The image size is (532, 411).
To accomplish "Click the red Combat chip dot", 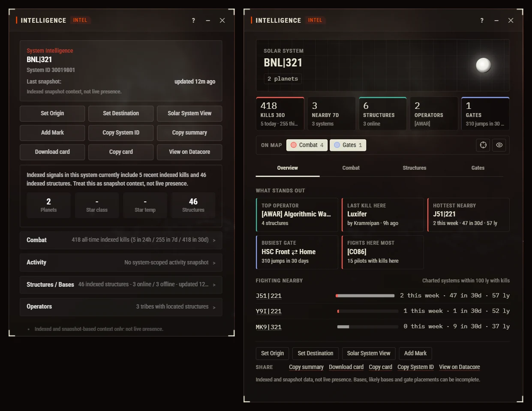I will click(294, 145).
